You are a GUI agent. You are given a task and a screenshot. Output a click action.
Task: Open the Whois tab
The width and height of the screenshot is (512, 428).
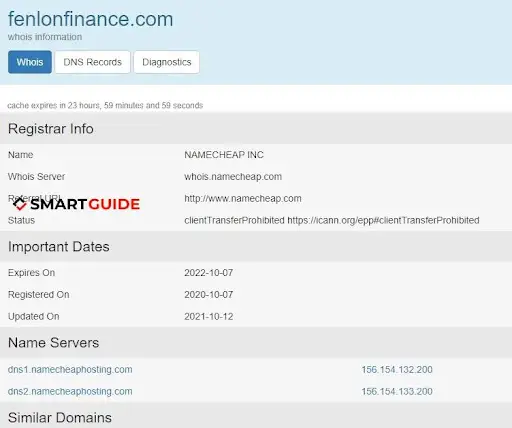tap(30, 62)
